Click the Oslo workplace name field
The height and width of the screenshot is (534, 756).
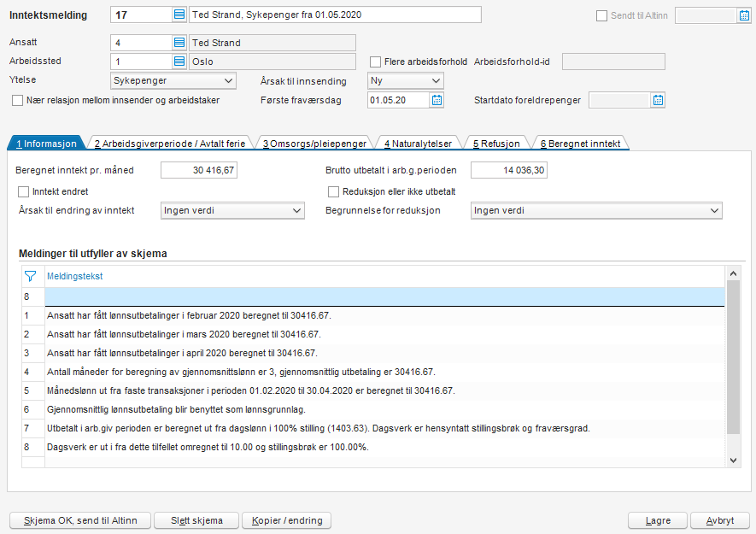(x=273, y=62)
